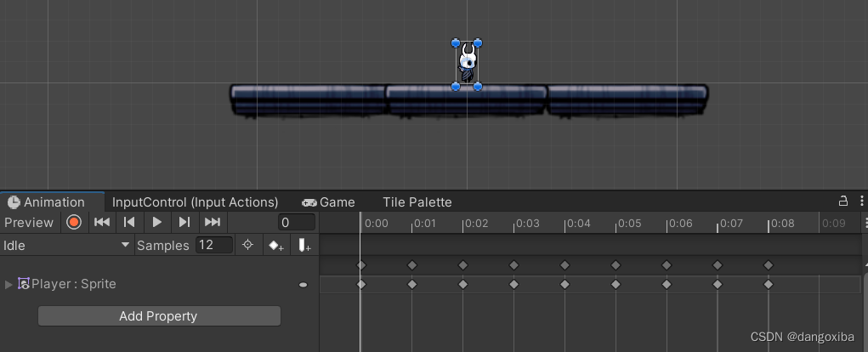Viewport: 868px width, 352px height.
Task: Select summary row keyframe at 0:08
Action: [769, 265]
